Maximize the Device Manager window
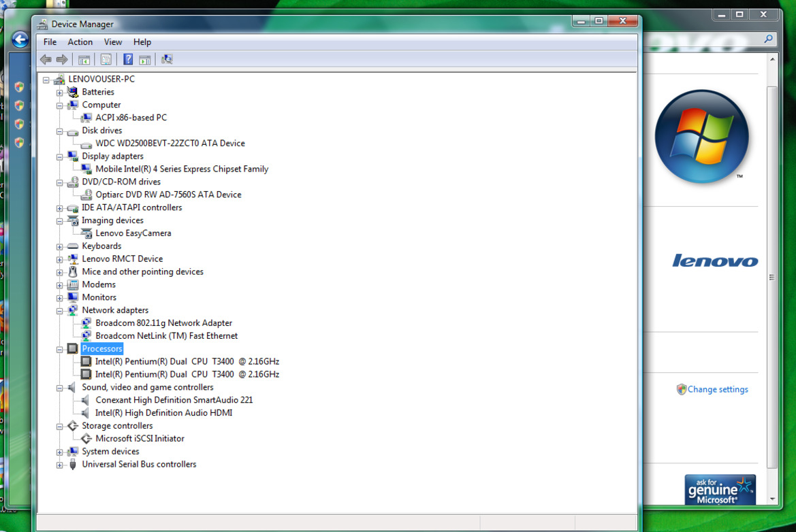 click(599, 21)
